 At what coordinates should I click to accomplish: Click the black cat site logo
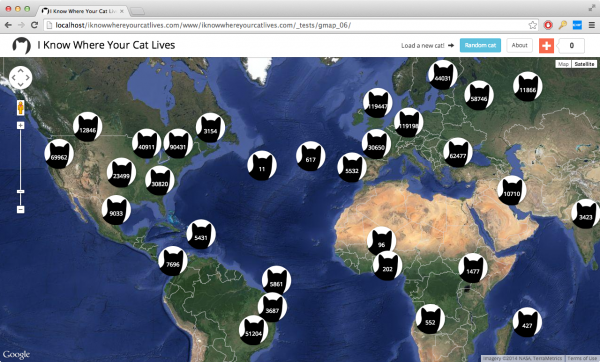(x=21, y=46)
